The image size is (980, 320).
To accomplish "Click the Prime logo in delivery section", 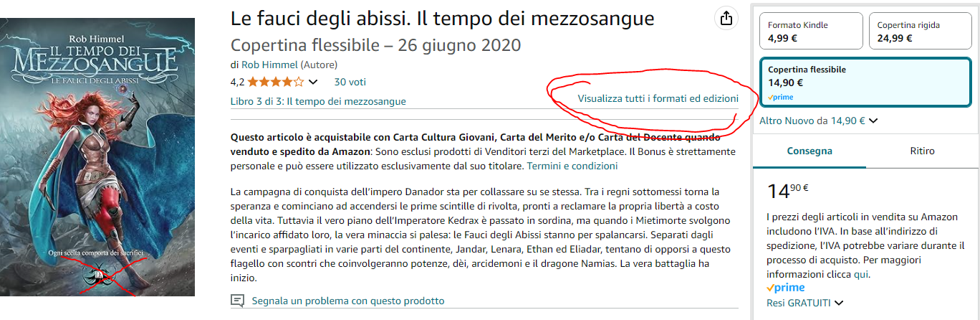I will tap(786, 288).
